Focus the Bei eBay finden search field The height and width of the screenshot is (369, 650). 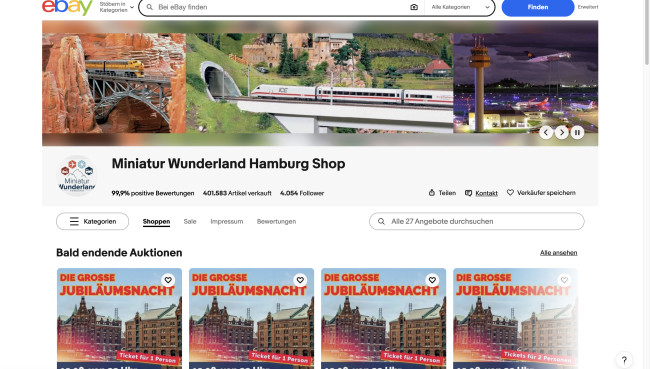pyautogui.click(x=282, y=7)
